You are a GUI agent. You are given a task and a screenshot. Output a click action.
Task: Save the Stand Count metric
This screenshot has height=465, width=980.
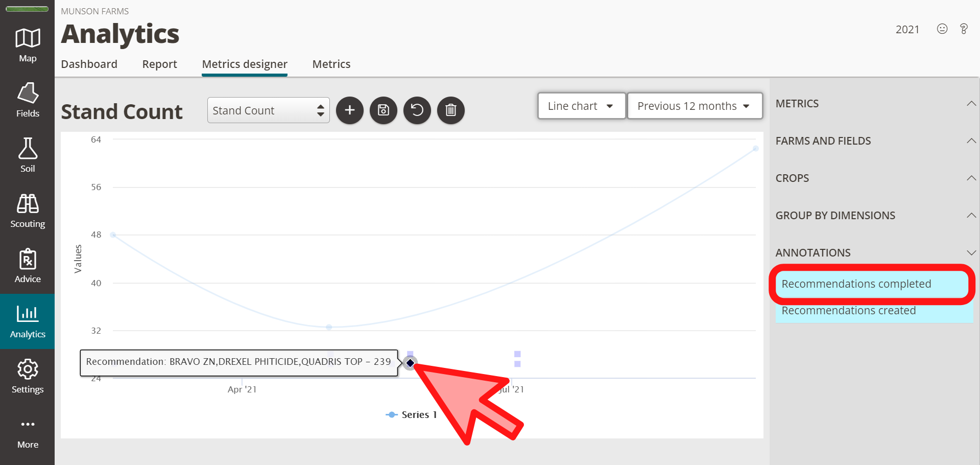(384, 110)
